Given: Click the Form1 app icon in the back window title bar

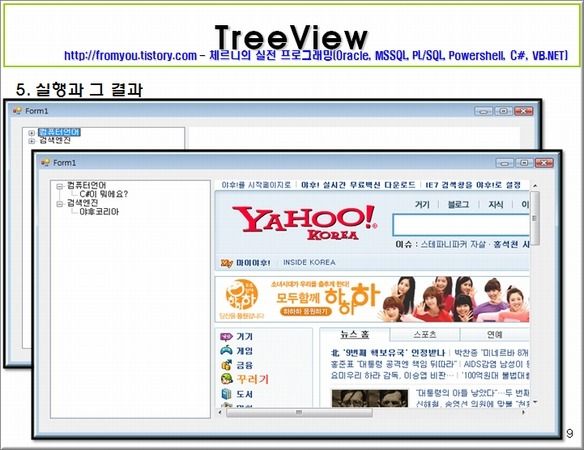Looking at the screenshot, I should point(17,111).
